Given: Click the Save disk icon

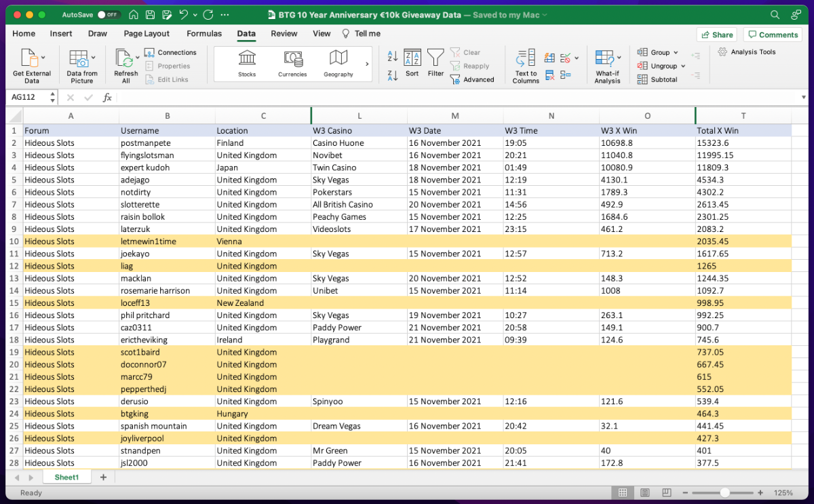Looking at the screenshot, I should (149, 14).
